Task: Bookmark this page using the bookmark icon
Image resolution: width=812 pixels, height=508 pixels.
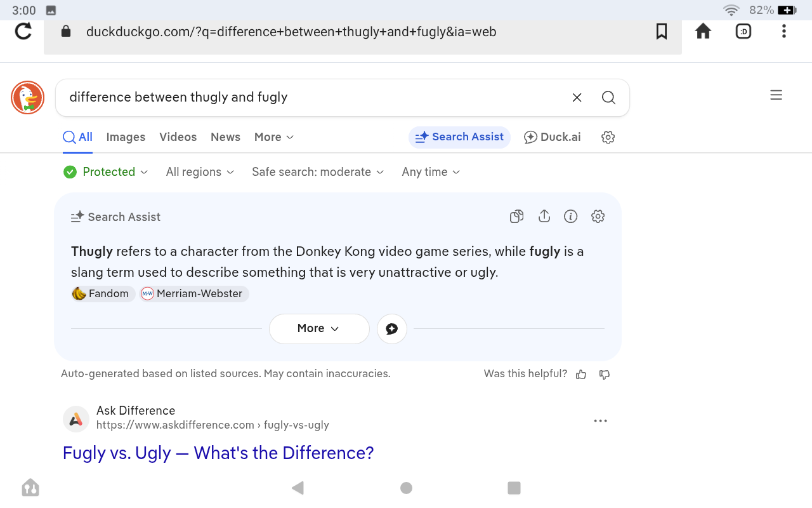Action: point(662,31)
